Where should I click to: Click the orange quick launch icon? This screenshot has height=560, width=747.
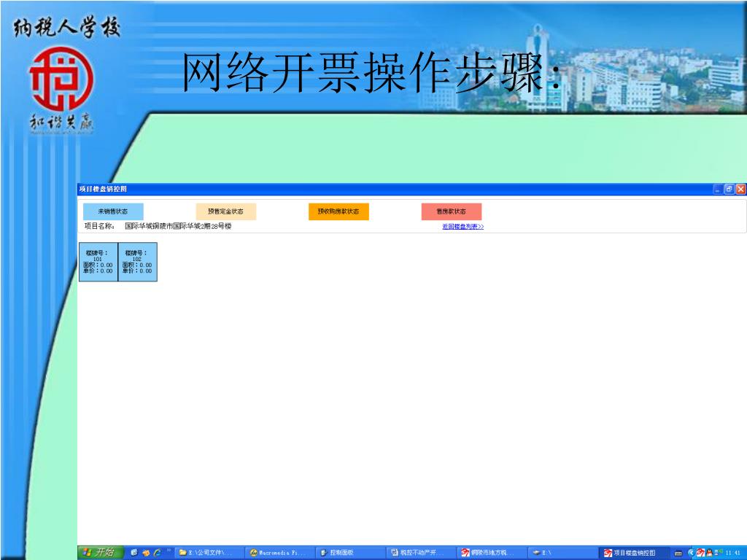coord(146,553)
